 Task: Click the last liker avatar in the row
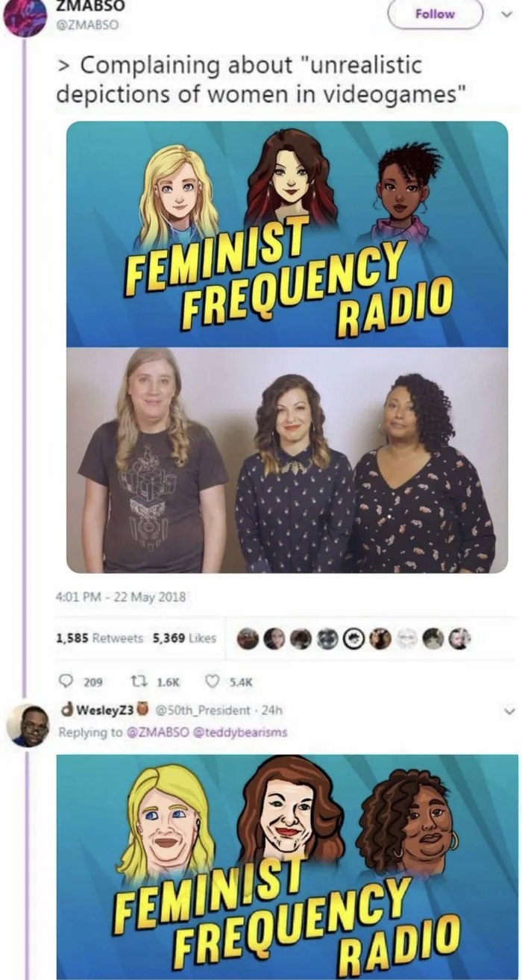click(x=459, y=639)
